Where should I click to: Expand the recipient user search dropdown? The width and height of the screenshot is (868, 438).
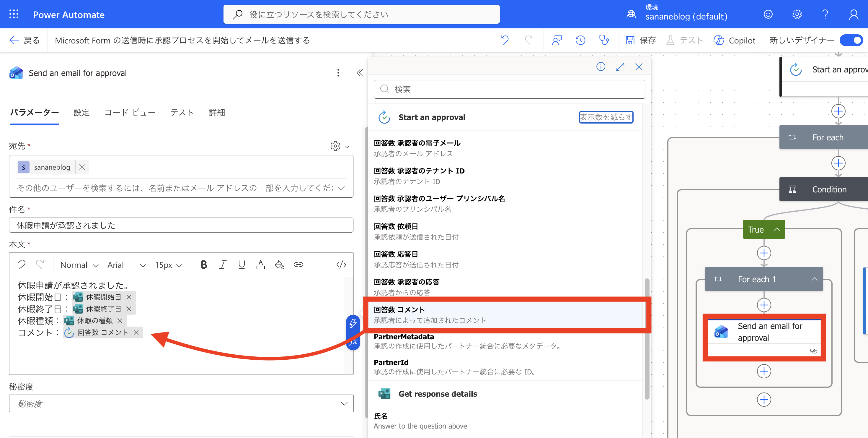click(341, 188)
